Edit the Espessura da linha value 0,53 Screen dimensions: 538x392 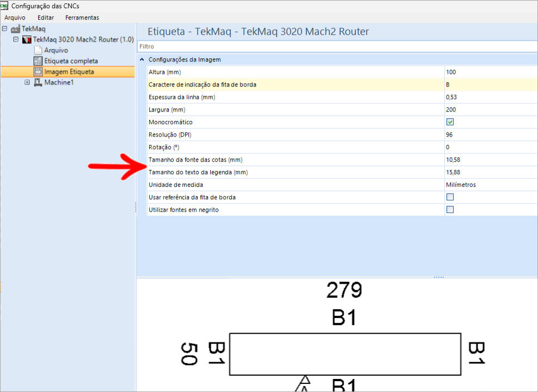[491, 97]
